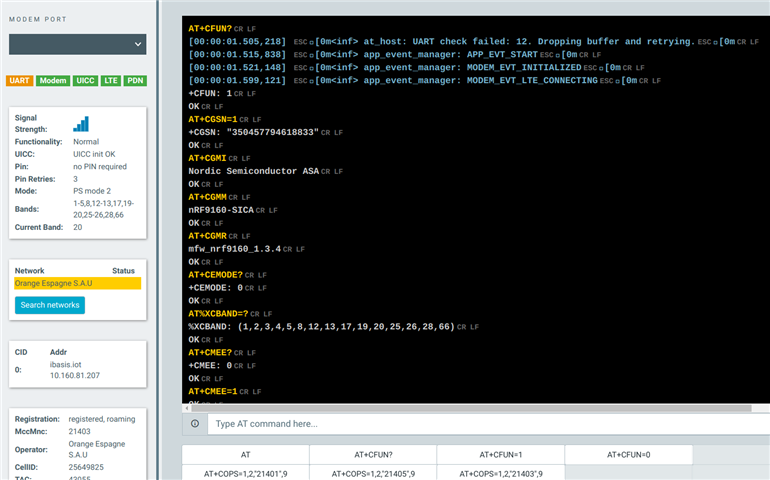
Task: Run the AT+COPS=1,2,"21403",9 macro
Action: click(x=500, y=474)
